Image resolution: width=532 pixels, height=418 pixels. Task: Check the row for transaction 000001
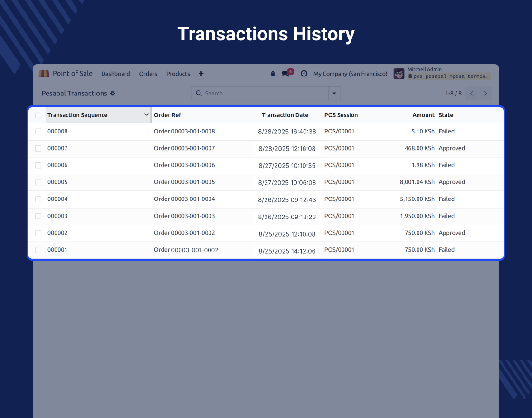tap(38, 250)
